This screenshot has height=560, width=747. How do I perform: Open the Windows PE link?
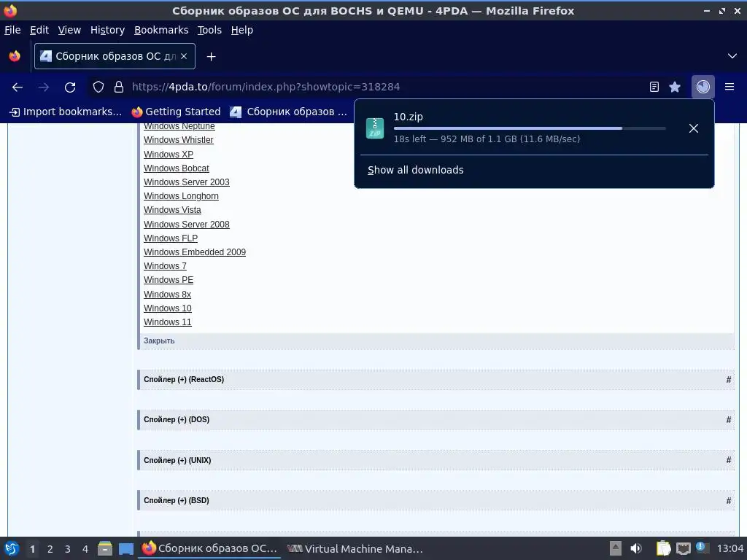point(169,279)
